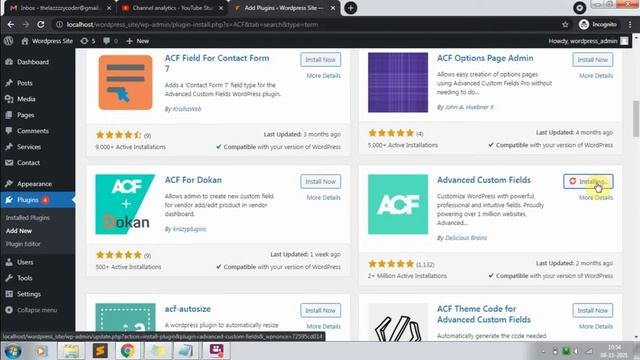The image size is (640, 360).
Task: Open the Add New submenu link
Action: coord(19,231)
